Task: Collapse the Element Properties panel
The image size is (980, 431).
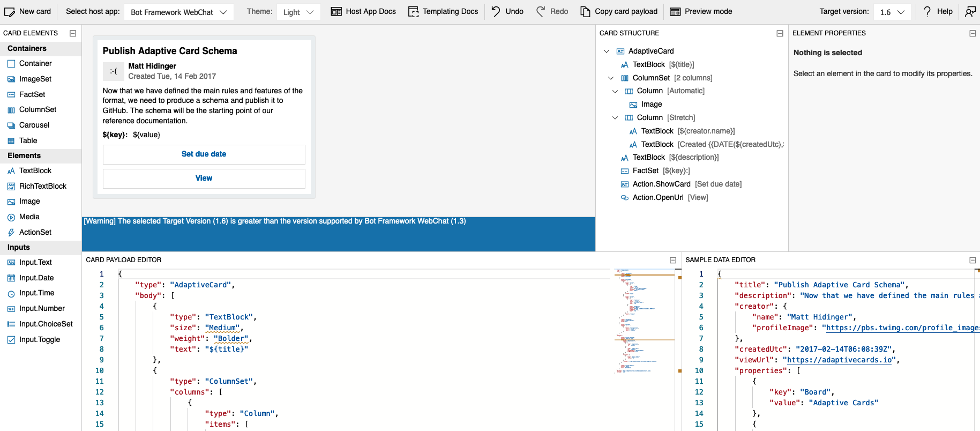Action: pos(972,33)
